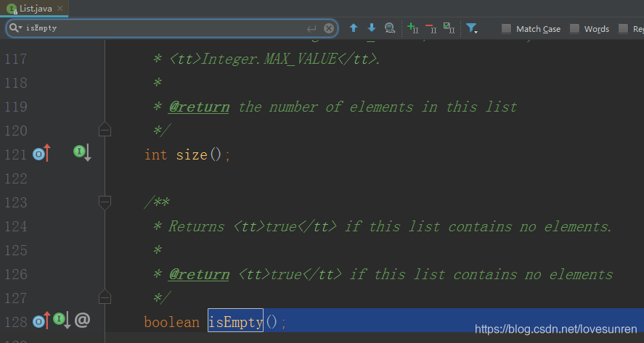Collapse the Javadoc fold at line 120
This screenshot has height=343, width=644.
click(x=105, y=130)
